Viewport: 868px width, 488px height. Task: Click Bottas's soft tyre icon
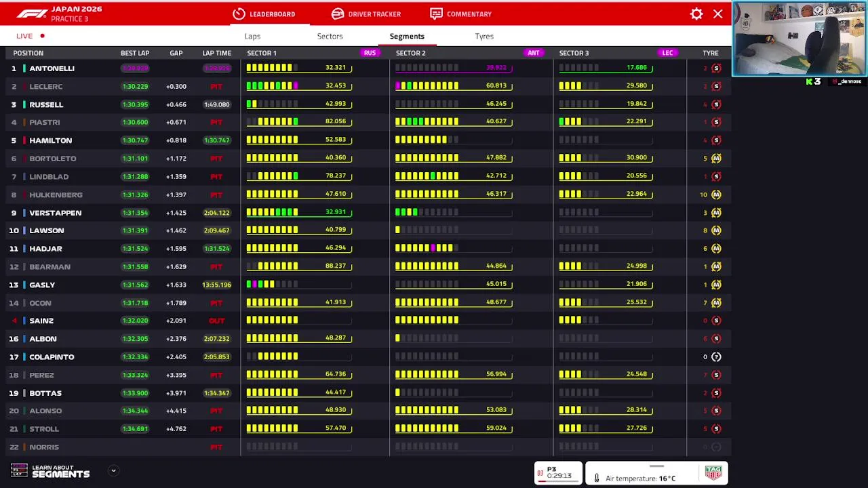(x=716, y=392)
